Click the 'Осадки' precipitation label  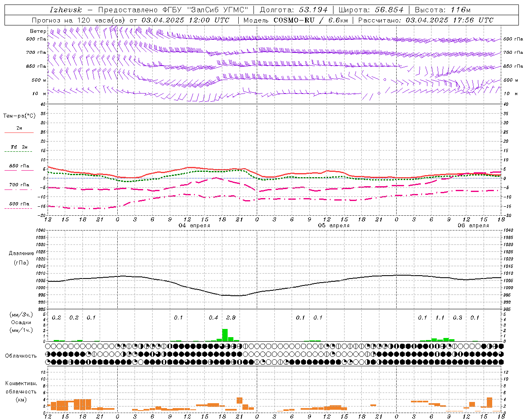point(21,322)
